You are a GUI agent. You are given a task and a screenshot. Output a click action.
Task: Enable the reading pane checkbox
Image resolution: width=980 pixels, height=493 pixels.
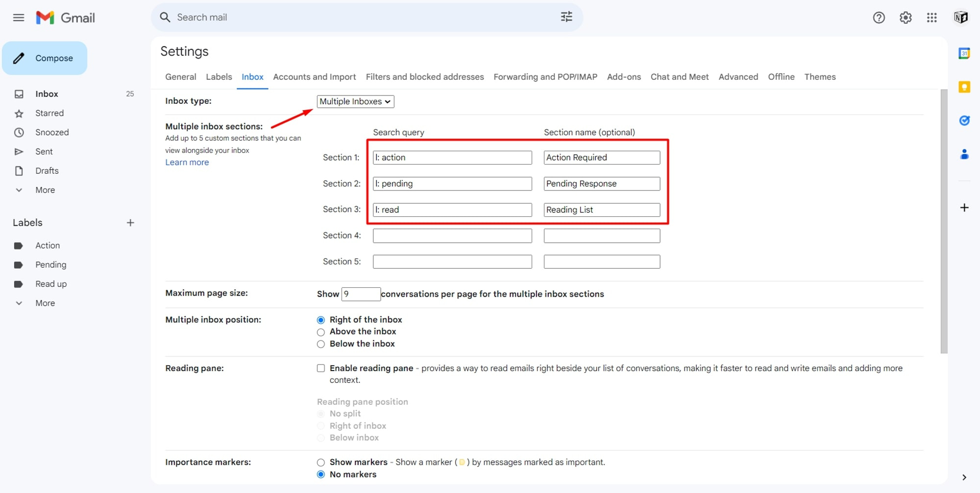[321, 368]
